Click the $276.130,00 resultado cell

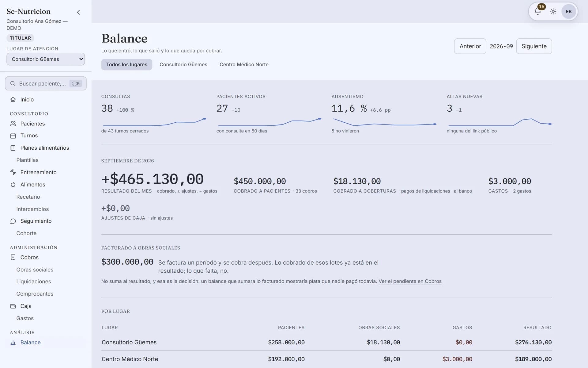pos(533,342)
